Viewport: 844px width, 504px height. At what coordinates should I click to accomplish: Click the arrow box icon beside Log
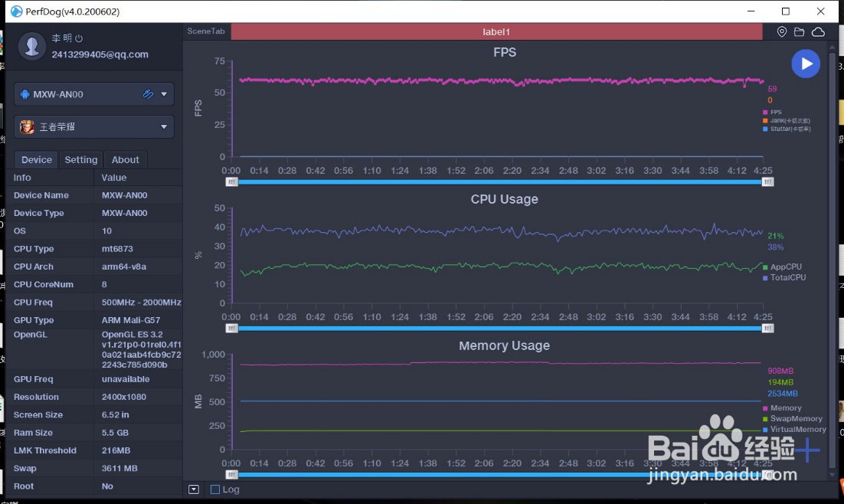pyautogui.click(x=194, y=489)
